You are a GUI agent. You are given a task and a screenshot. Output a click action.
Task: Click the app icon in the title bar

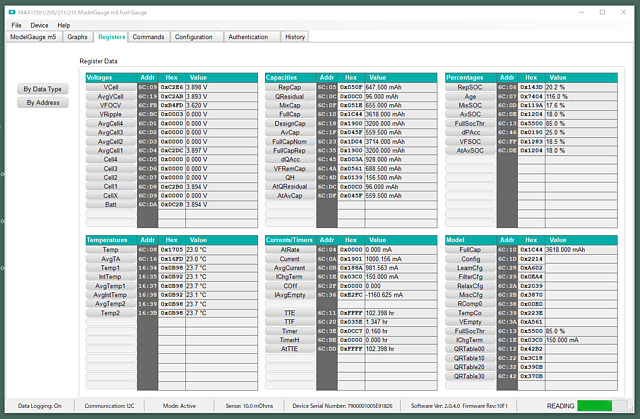(12, 12)
